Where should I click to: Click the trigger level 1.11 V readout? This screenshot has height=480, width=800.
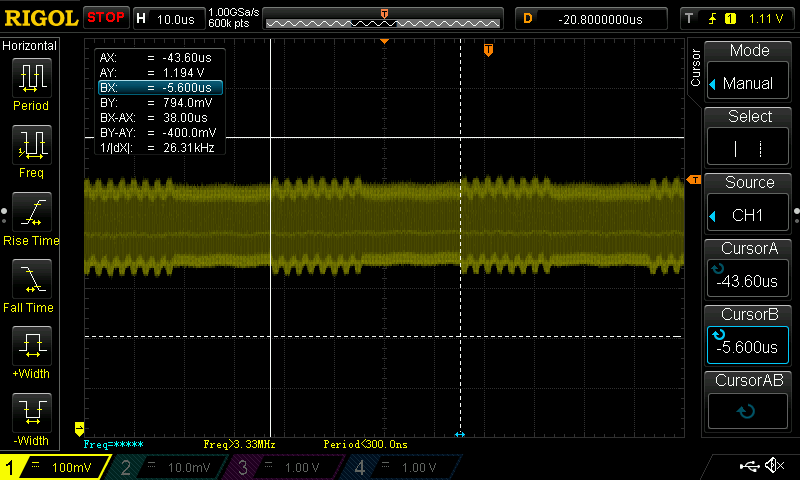pyautogui.click(x=765, y=19)
